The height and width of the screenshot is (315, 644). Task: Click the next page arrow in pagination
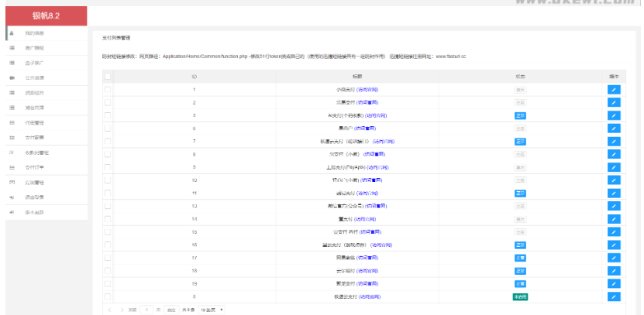coord(120,310)
